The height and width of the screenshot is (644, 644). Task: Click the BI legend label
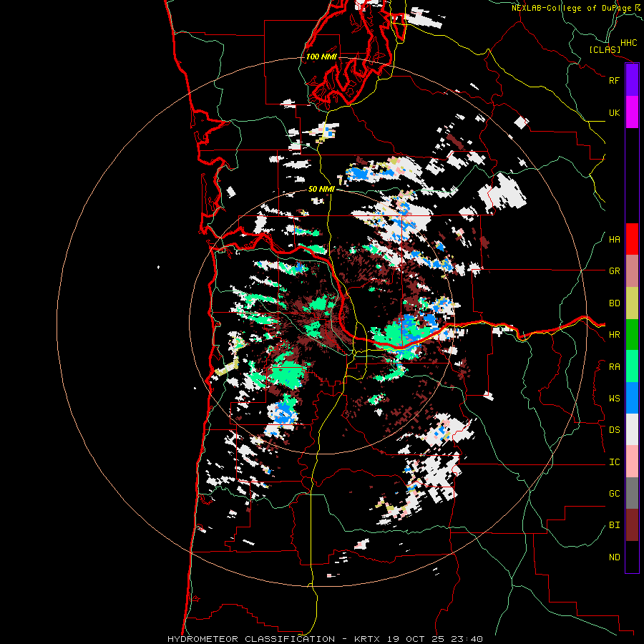pos(614,525)
